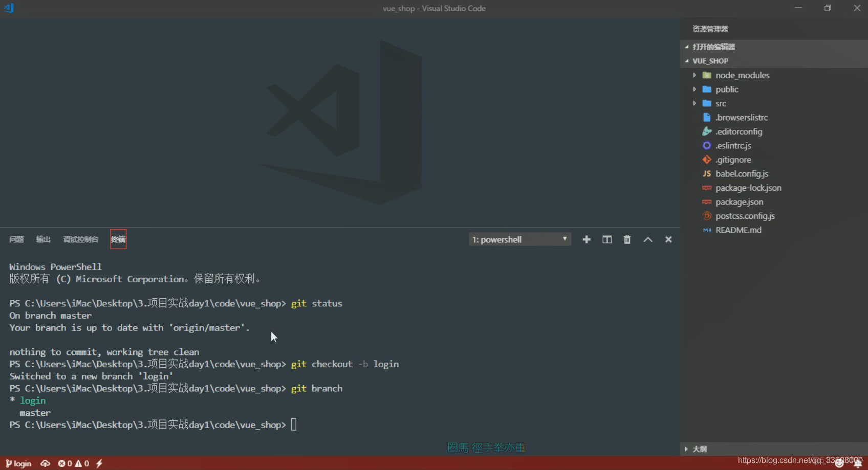Click the npm icon beside package-lock.json

point(707,188)
